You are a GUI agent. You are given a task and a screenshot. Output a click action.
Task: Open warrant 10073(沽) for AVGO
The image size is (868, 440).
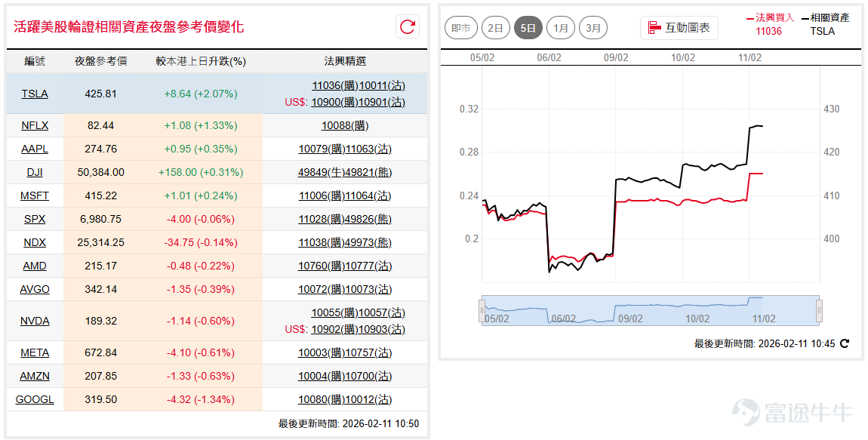(x=368, y=289)
